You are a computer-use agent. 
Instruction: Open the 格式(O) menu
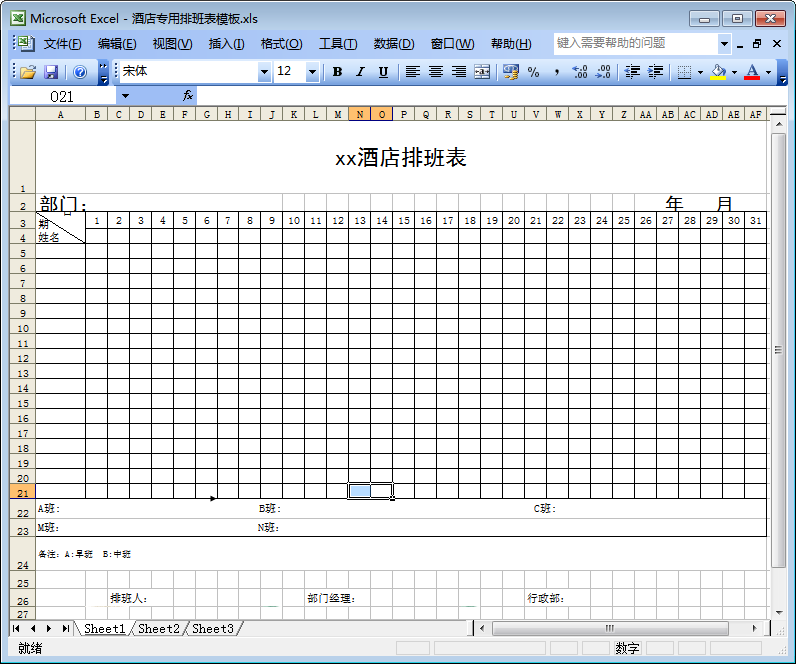click(281, 44)
